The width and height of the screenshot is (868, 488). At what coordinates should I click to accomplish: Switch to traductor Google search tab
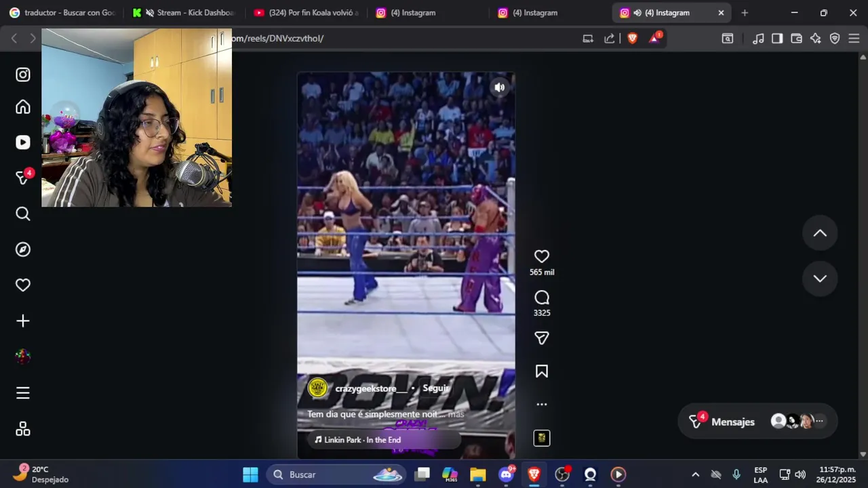[62, 12]
